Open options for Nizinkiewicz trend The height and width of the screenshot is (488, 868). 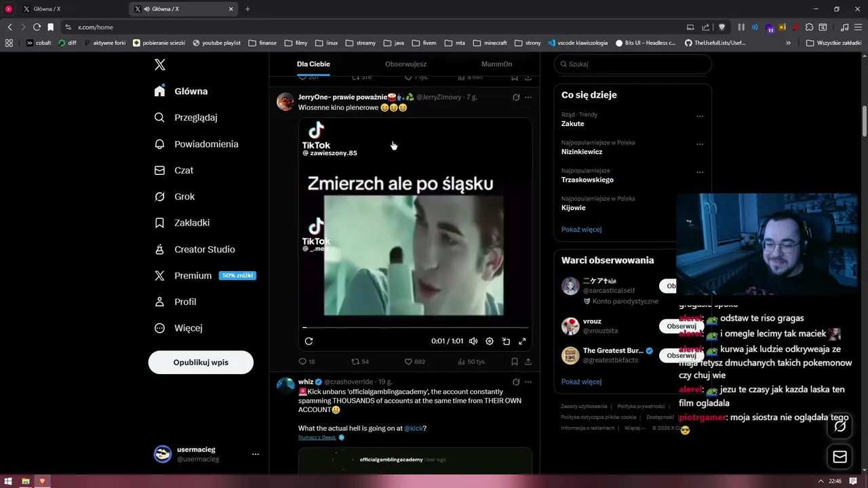click(700, 144)
